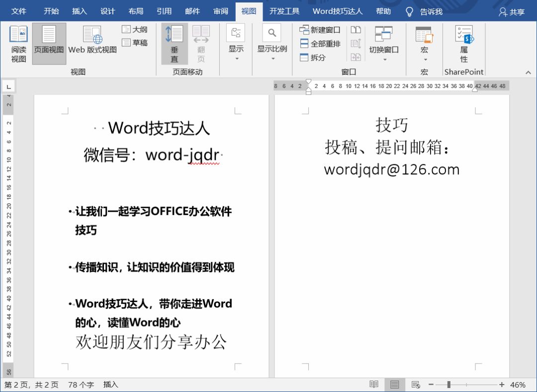537x392 pixels.
Task: Toggle the 插入 insert/overtype mode indicator
Action: (110, 385)
